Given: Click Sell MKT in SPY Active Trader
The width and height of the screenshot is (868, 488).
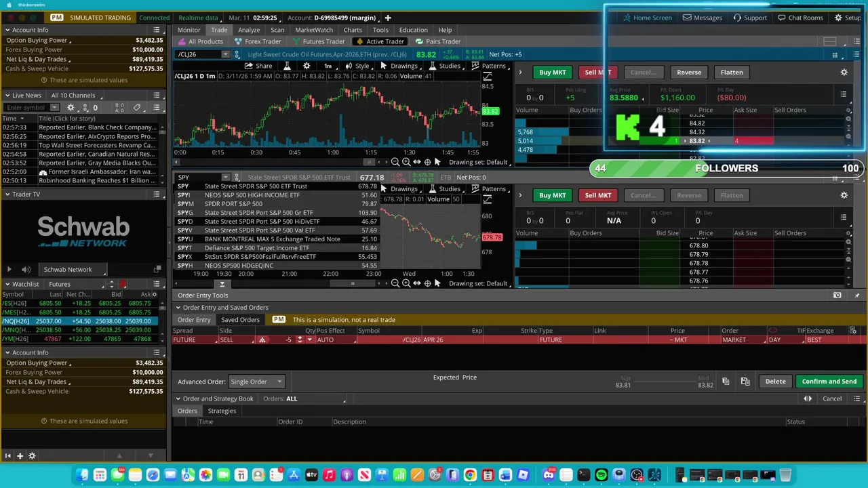Looking at the screenshot, I should (597, 195).
